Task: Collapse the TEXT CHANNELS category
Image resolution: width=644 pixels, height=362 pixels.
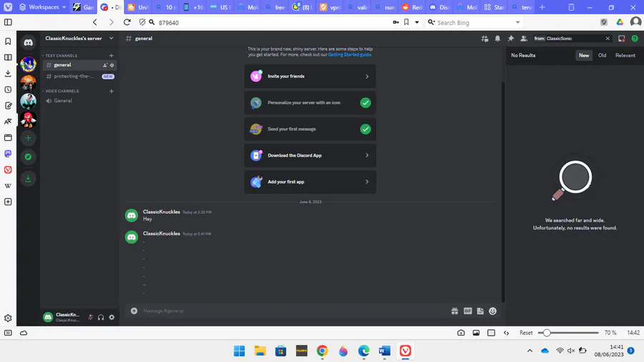Action: (61, 55)
